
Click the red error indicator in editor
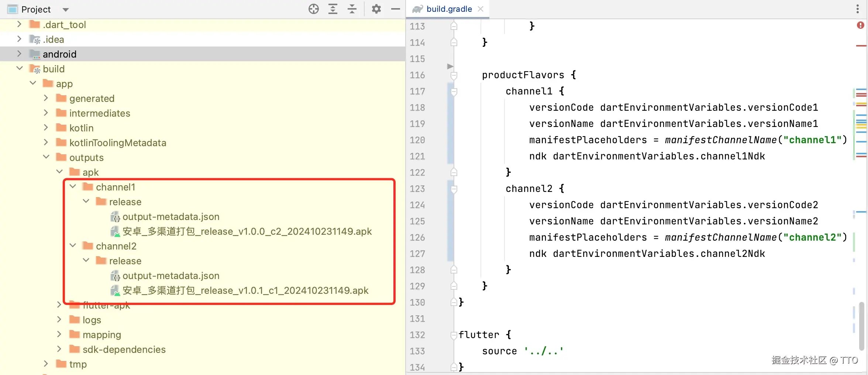coord(861,25)
